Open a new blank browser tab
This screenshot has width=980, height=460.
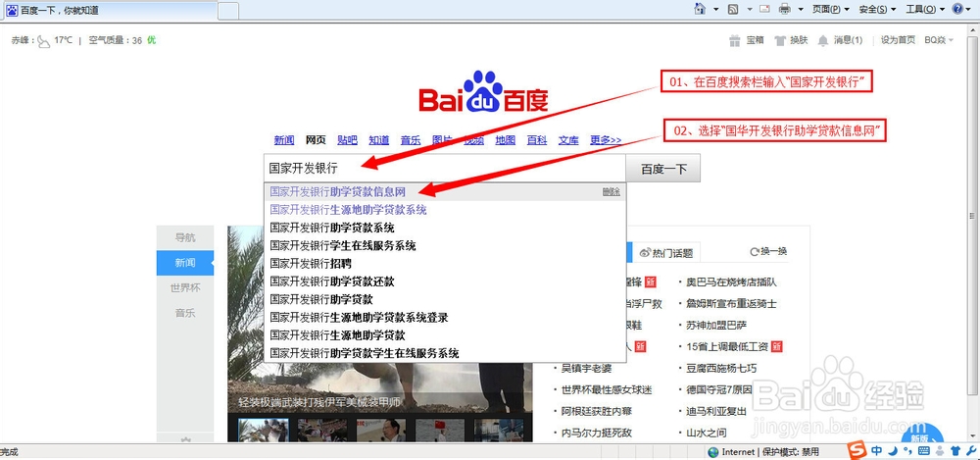tap(227, 11)
